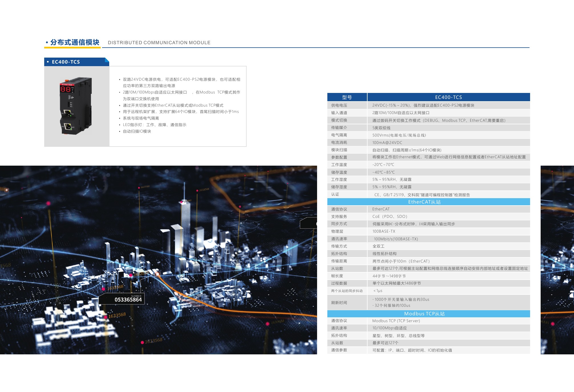
Task: Click the EC400-TCS table column header
Action: pyautogui.click(x=448, y=97)
